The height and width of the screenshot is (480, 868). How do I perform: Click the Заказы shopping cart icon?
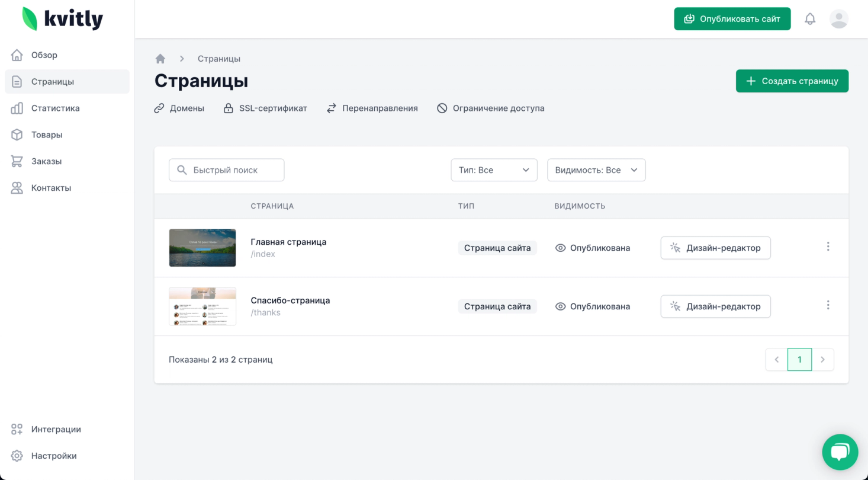tap(17, 161)
